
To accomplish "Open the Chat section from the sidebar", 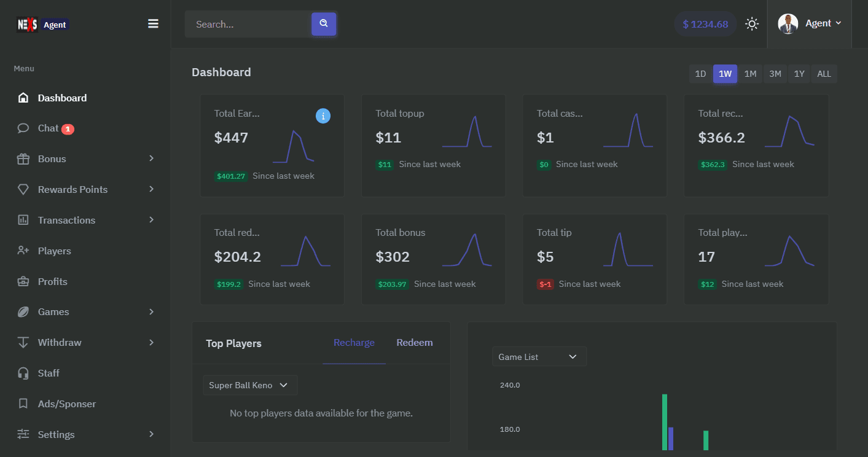I will 52,128.
